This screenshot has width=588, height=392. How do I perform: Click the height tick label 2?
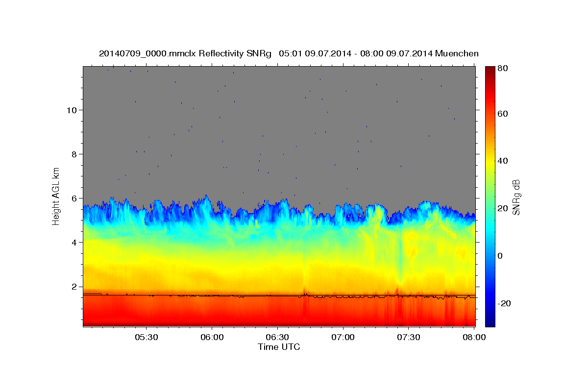coord(74,287)
